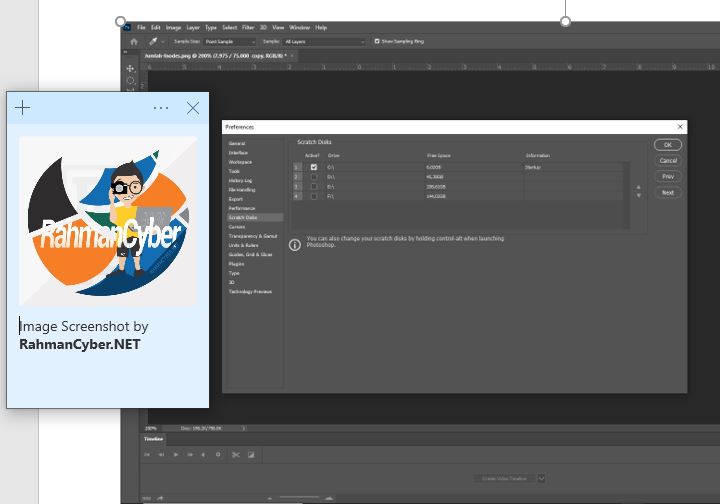Select General preferences category

tap(237, 143)
